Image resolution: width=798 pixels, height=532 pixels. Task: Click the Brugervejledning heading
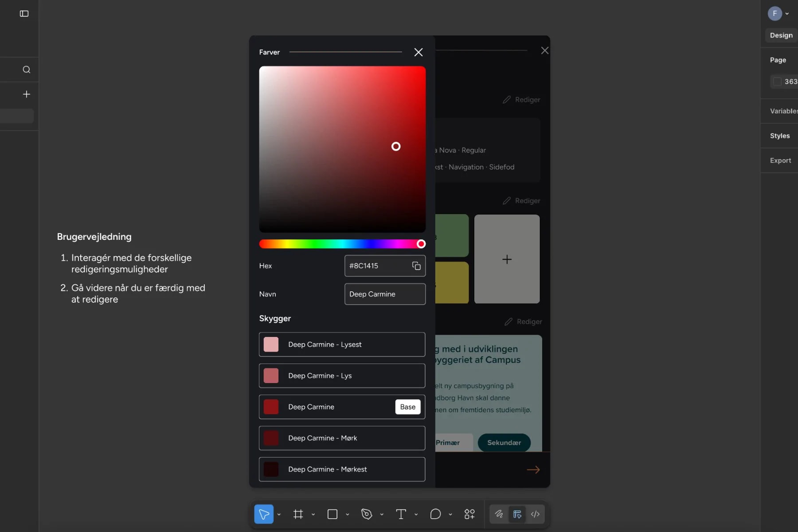click(94, 237)
